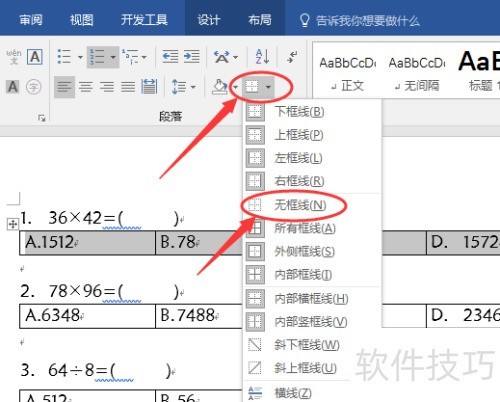500x402 pixels.
Task: Expand the Bullets list dropdown arrow
Action: tap(80, 57)
